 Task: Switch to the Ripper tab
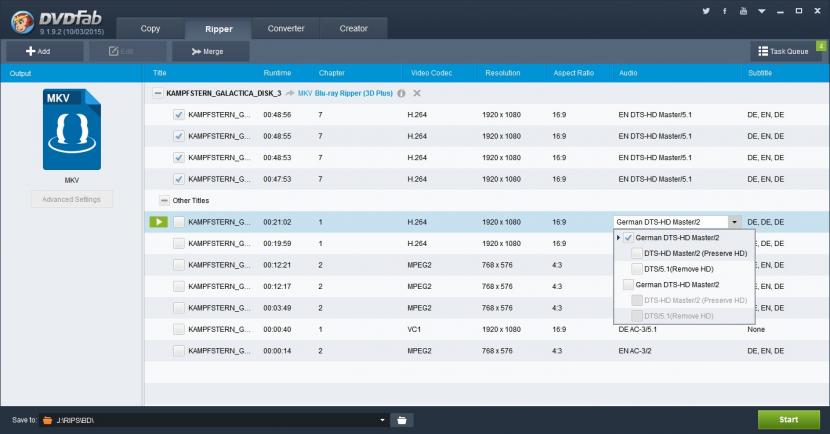(219, 29)
